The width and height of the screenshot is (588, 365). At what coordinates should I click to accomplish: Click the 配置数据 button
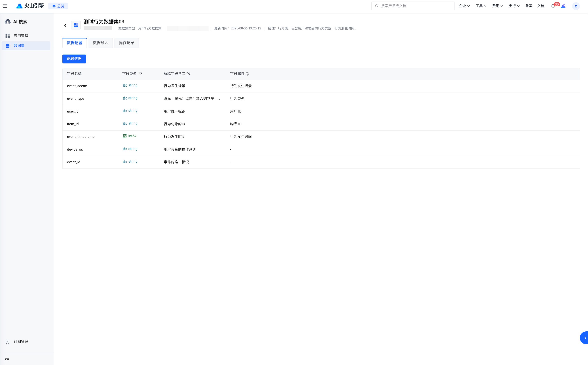[x=74, y=59]
